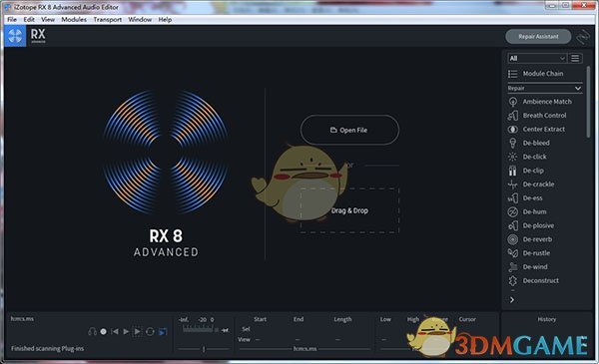Open the Edit menu

[x=29, y=20]
